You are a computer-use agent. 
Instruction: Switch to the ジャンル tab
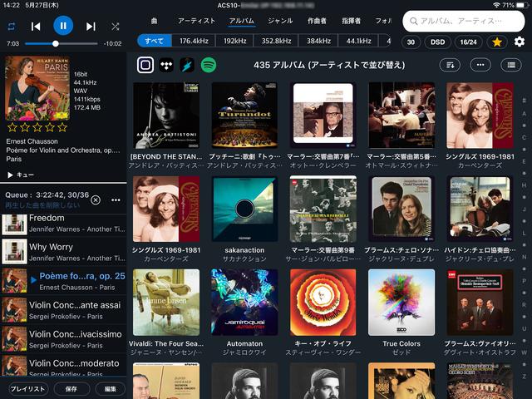(280, 21)
